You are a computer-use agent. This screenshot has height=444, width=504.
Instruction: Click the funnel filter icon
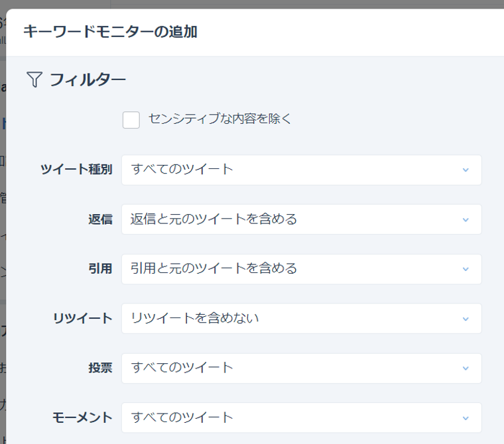[34, 80]
